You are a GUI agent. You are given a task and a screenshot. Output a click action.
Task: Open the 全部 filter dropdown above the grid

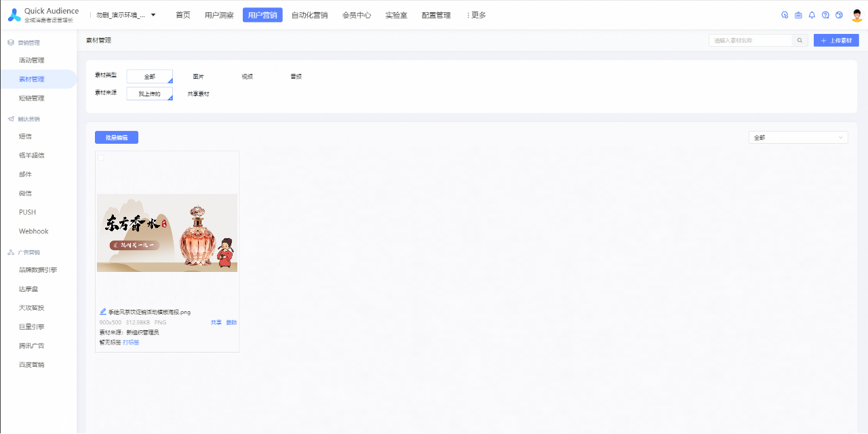coord(797,137)
